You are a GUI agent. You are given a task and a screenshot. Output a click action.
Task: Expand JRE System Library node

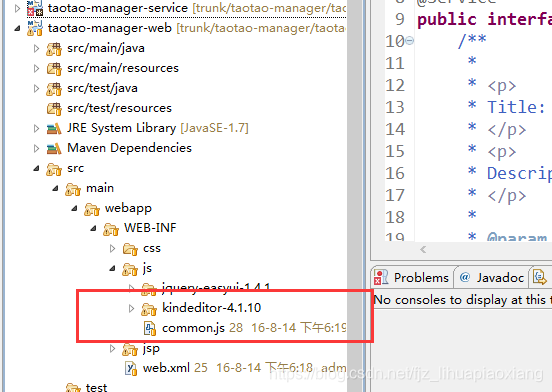[36, 128]
